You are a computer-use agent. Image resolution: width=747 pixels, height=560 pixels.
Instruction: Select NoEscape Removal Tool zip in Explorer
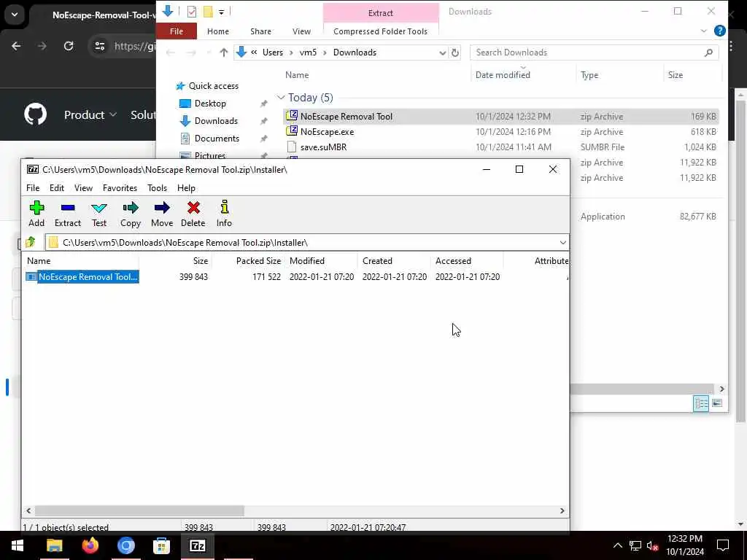tap(500, 116)
